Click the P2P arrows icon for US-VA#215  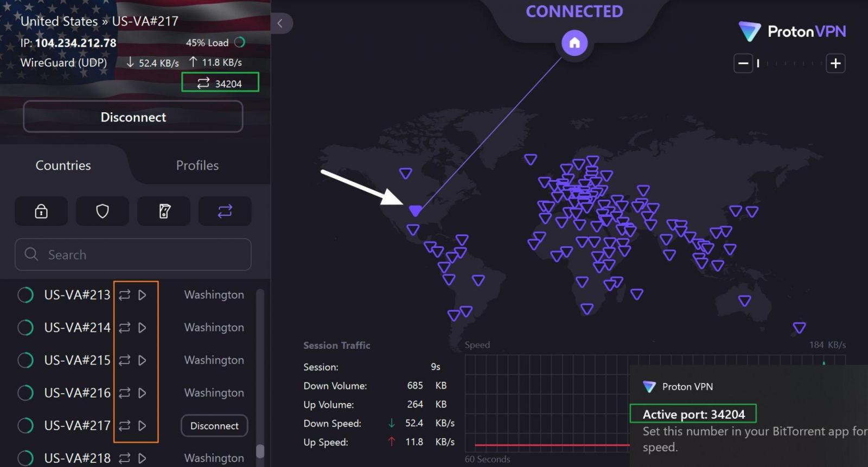[x=125, y=360]
